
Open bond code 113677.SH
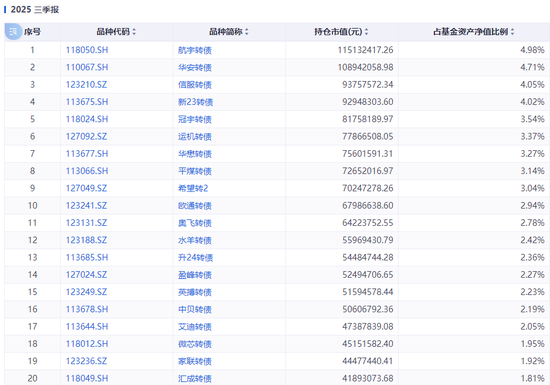click(87, 154)
